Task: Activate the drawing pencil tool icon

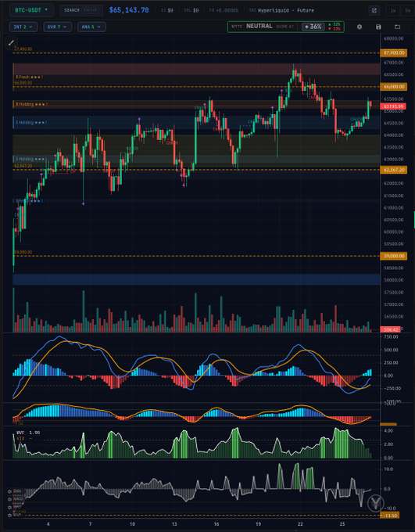Action: 11,42
